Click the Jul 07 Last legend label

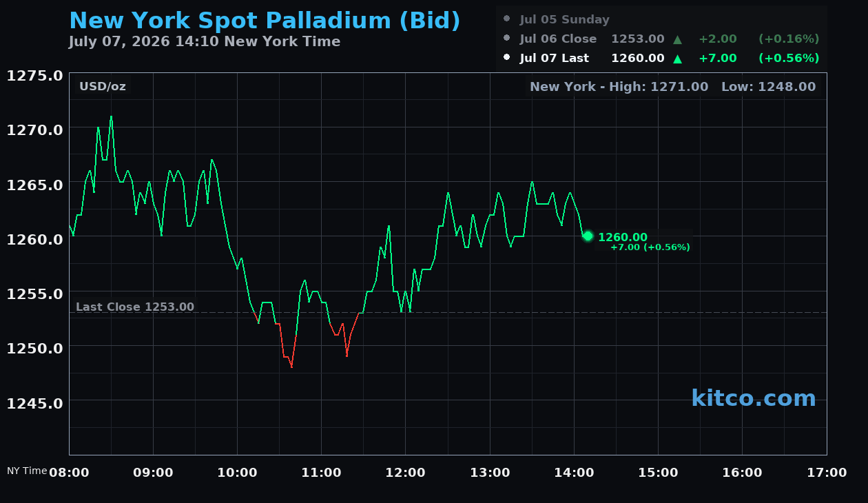pos(555,59)
